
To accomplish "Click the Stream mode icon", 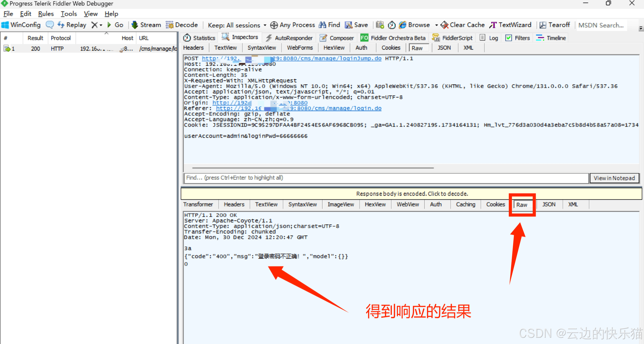I will click(x=135, y=25).
